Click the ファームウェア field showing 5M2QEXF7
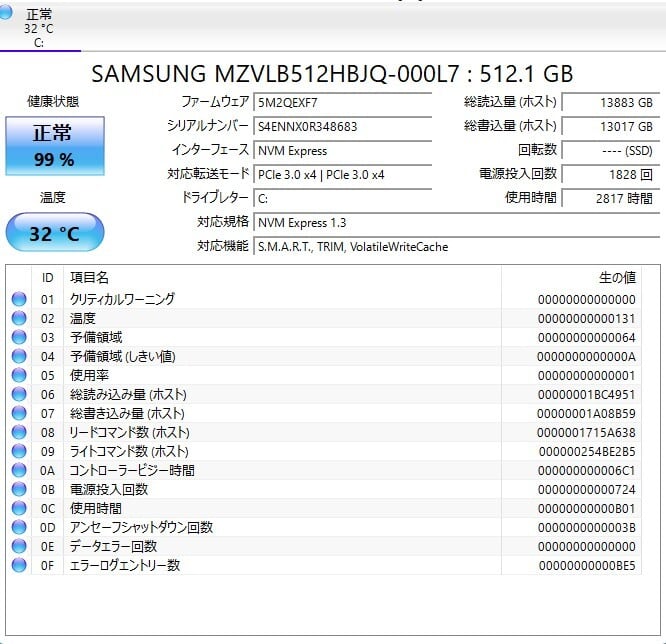Image resolution: width=666 pixels, height=644 pixels. pyautogui.click(x=342, y=102)
